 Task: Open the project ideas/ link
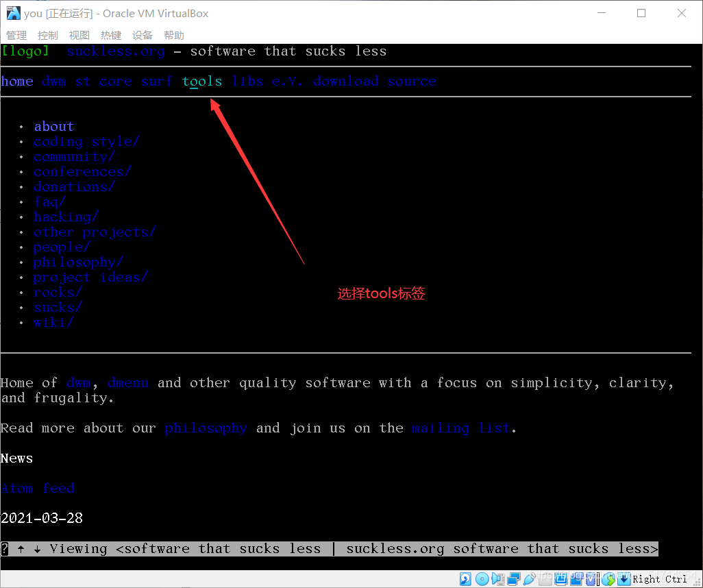[91, 278]
